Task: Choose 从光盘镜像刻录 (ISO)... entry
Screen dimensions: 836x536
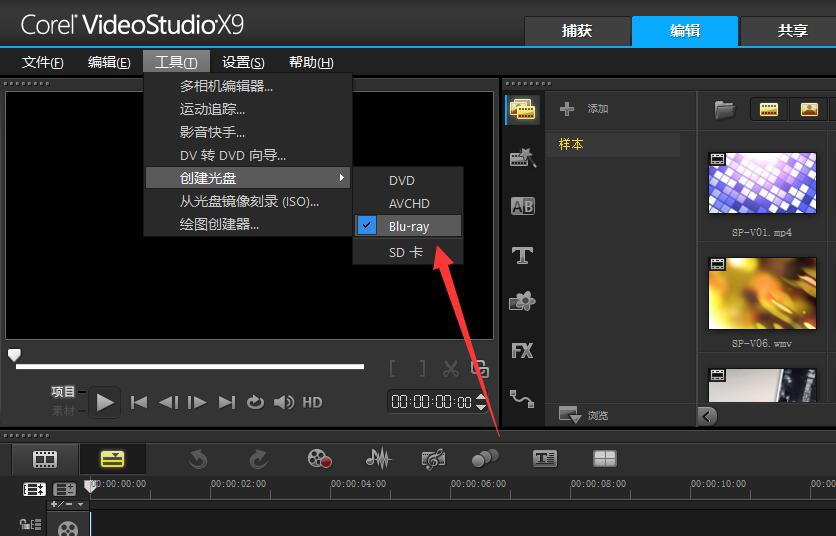Action: coord(248,201)
